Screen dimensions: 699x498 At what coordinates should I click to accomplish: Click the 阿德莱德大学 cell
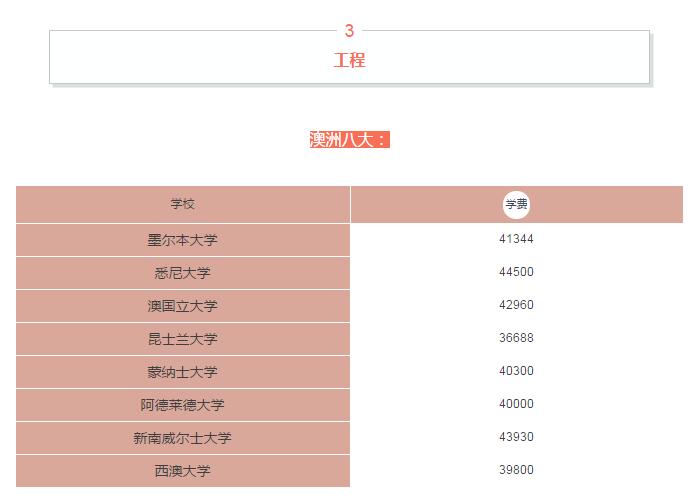(182, 405)
